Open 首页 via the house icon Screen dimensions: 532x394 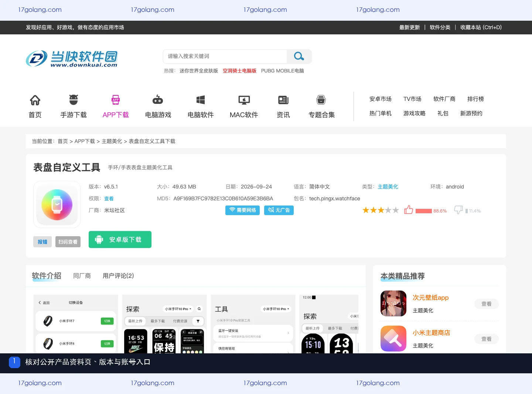[35, 100]
